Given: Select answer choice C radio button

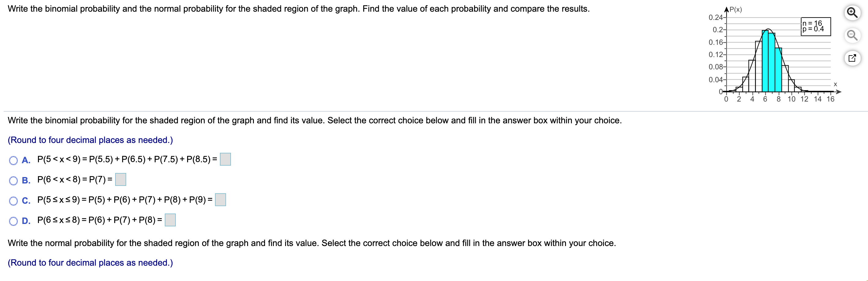Looking at the screenshot, I should tap(13, 201).
